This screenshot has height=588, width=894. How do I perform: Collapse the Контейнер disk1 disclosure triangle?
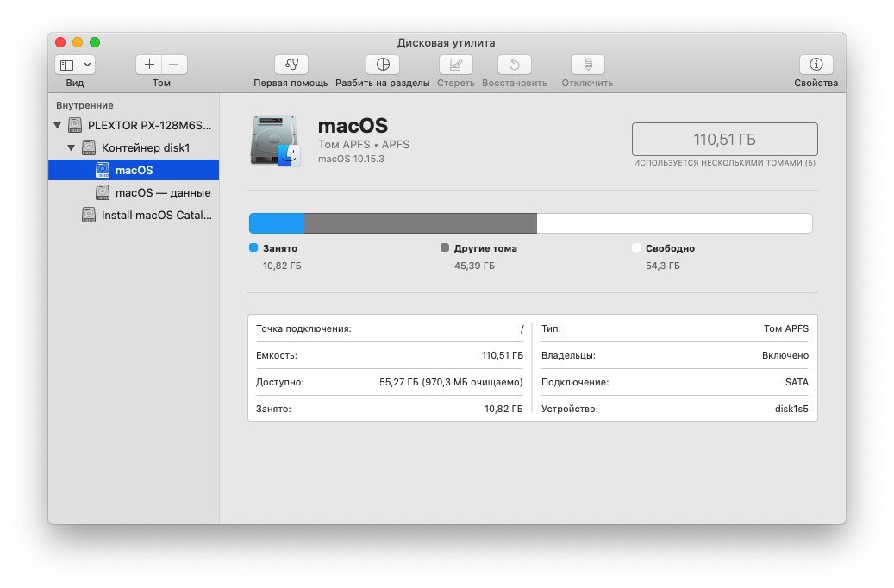point(72,147)
